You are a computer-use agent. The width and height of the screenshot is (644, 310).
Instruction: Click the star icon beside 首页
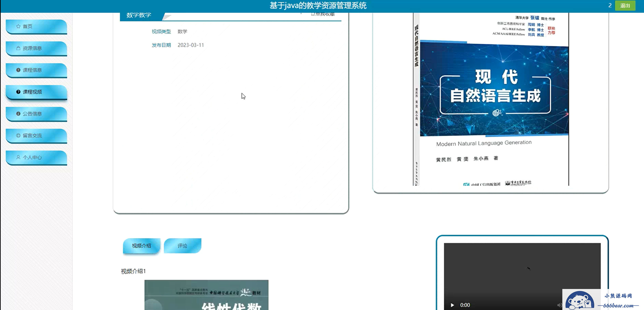(x=18, y=26)
